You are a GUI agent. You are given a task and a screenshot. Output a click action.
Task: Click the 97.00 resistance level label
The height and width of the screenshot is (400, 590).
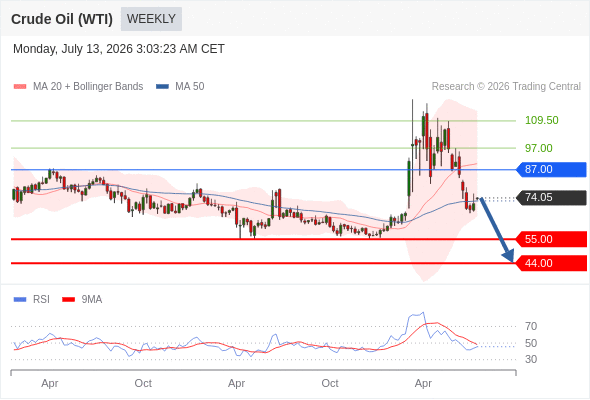tap(538, 148)
